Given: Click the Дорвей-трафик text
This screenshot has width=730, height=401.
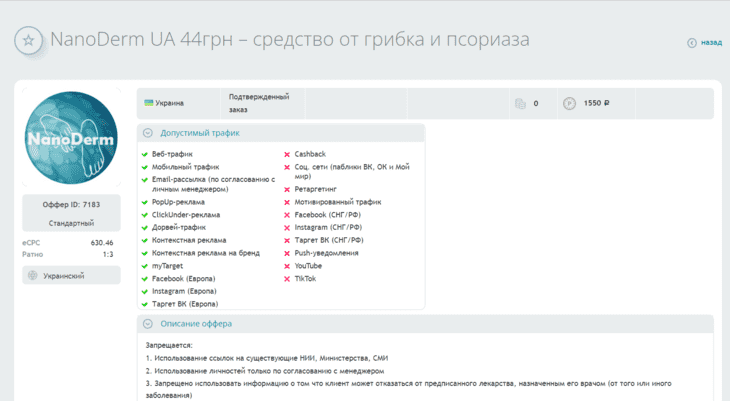Looking at the screenshot, I should [179, 227].
